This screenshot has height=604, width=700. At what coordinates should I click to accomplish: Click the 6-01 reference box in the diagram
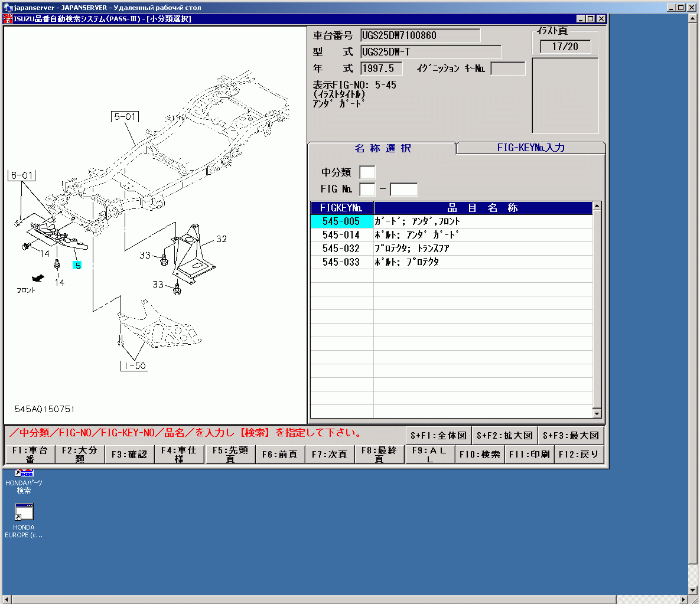pos(21,175)
